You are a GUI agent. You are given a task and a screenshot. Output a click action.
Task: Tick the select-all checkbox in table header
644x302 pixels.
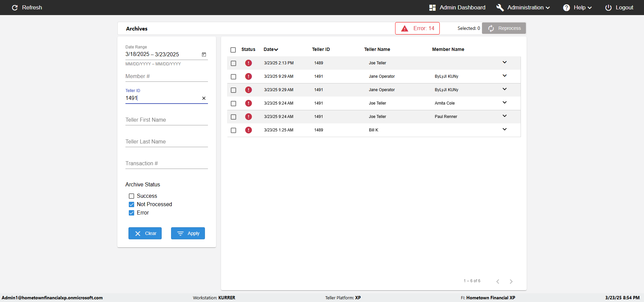click(x=233, y=50)
